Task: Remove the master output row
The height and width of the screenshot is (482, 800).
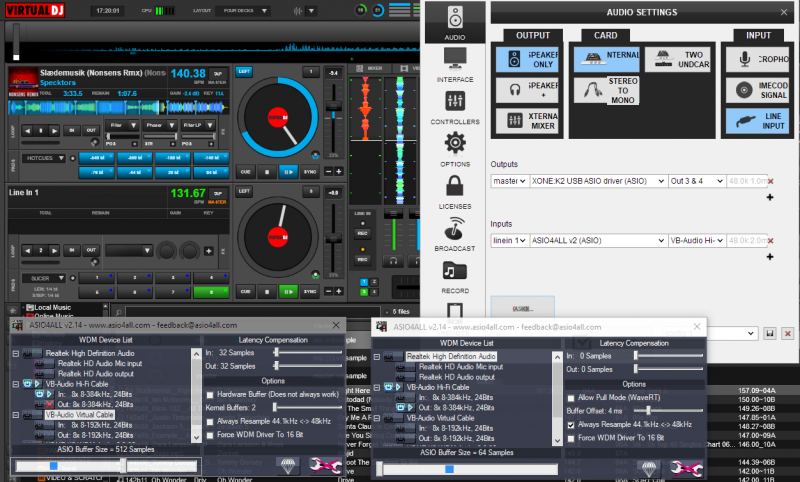Action: (770, 181)
